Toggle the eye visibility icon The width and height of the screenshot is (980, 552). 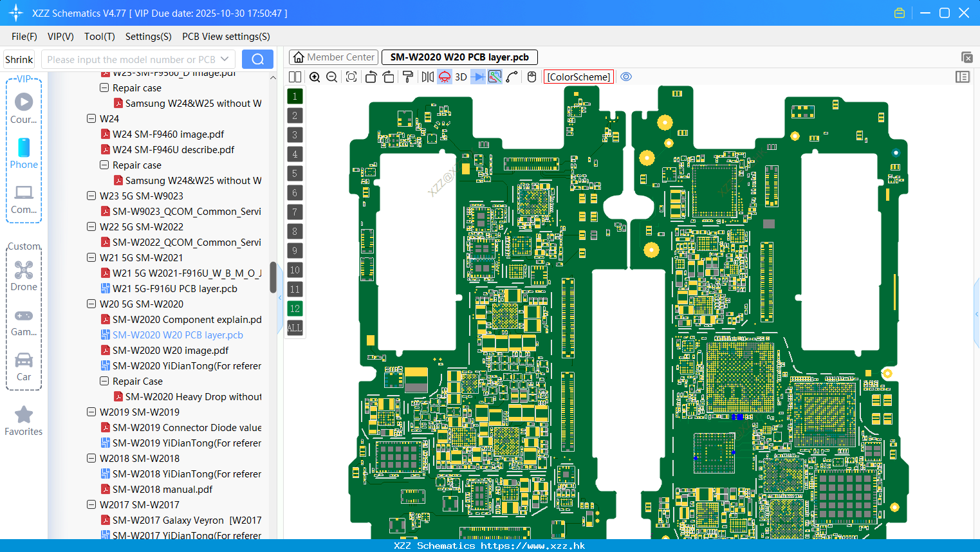626,77
